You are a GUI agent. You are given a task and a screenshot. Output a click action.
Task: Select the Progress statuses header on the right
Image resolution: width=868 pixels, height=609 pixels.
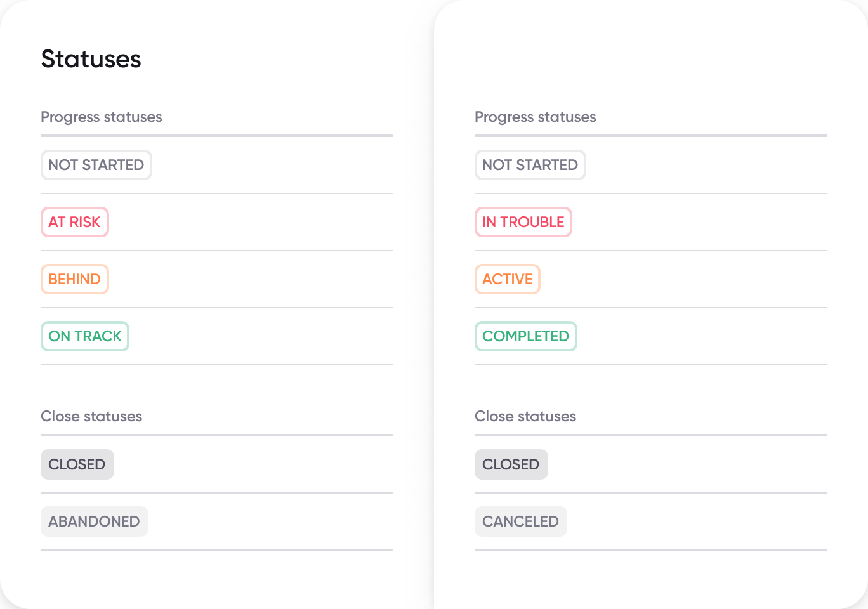click(x=535, y=117)
